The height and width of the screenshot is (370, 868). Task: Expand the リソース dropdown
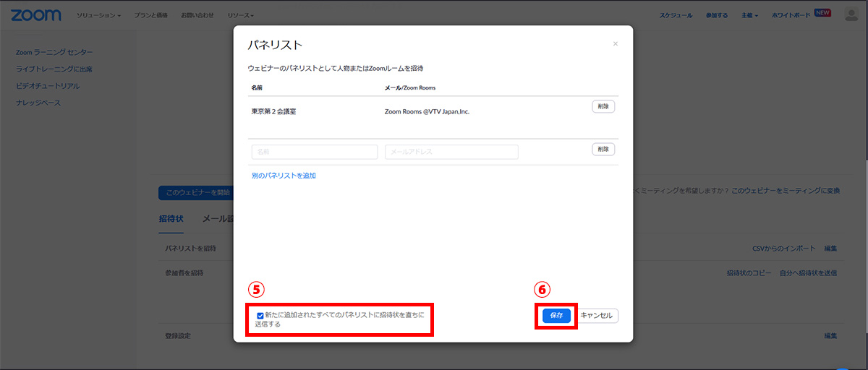[241, 15]
